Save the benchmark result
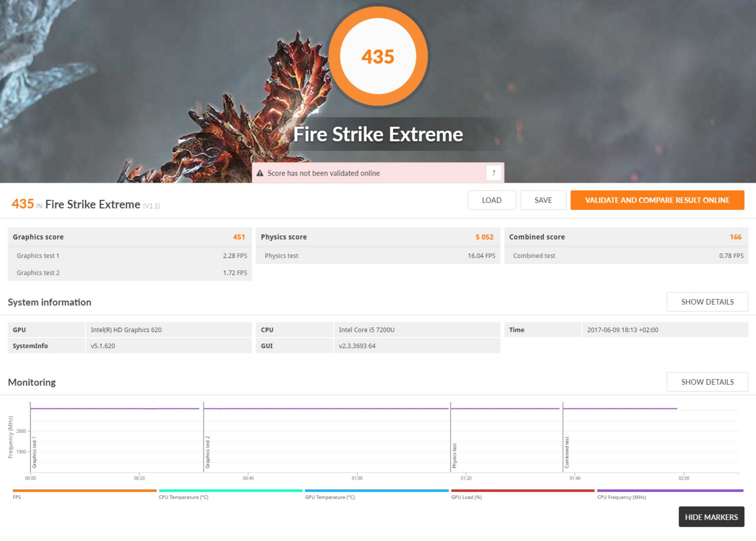 [x=543, y=200]
